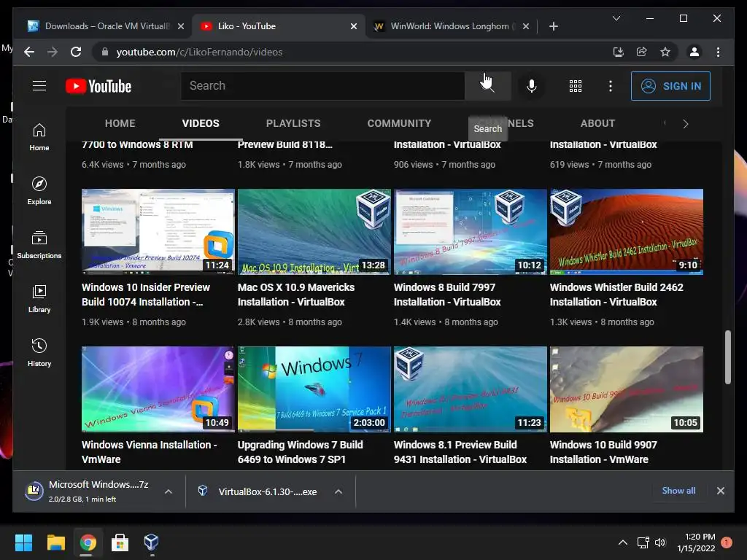
Task: Open the Whistler Build 2462 thumbnail
Action: 627,232
